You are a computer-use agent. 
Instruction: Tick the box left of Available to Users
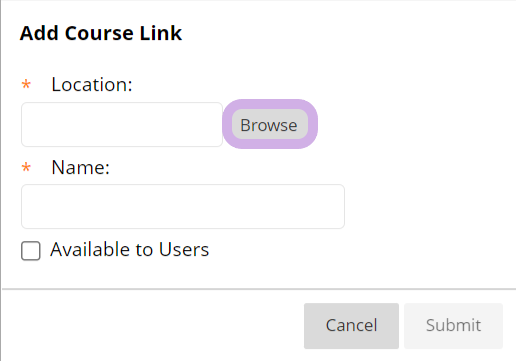pyautogui.click(x=31, y=251)
